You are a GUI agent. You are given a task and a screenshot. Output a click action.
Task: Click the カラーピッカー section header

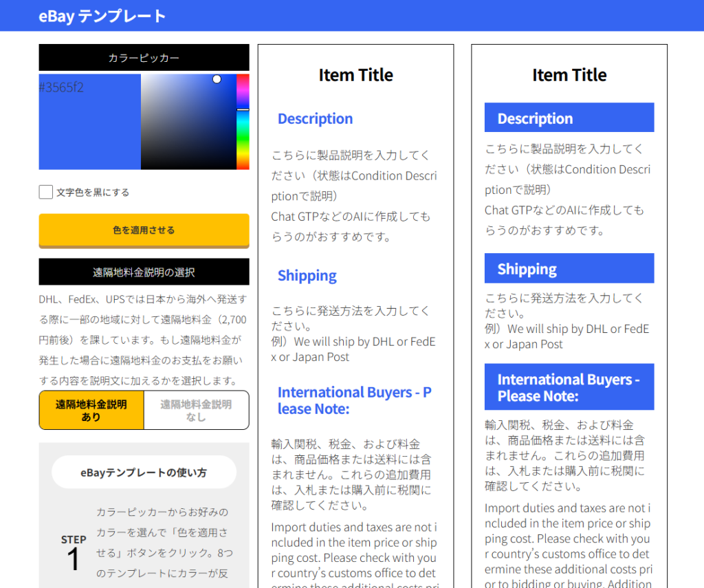(144, 58)
